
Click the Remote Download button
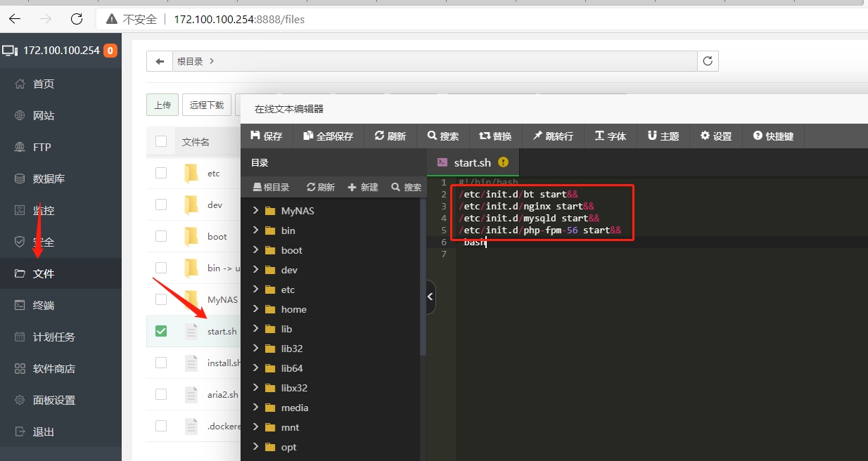[x=206, y=105]
